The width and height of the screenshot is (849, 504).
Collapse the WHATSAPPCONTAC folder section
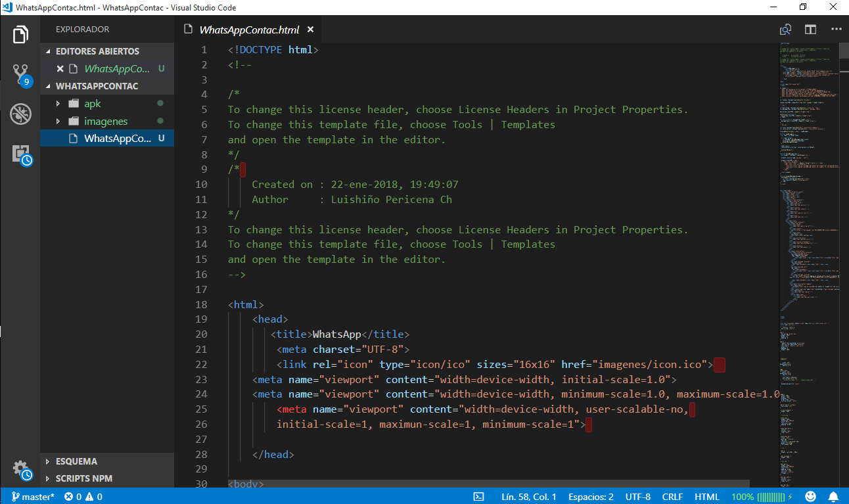point(108,86)
